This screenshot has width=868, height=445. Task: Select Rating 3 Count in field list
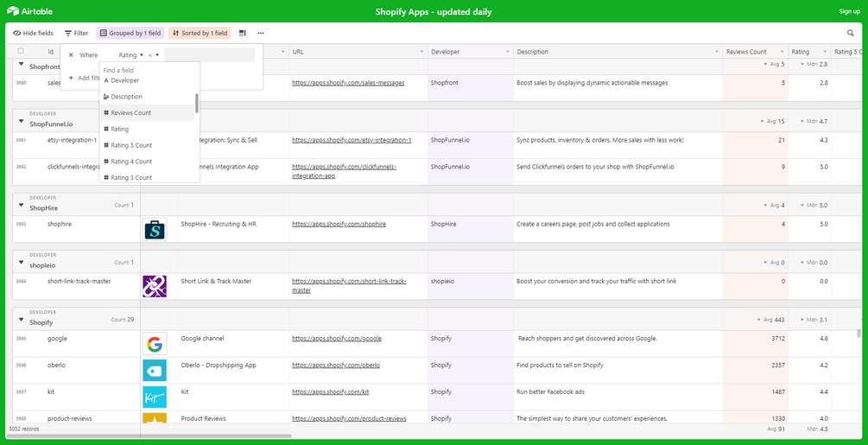pos(147,177)
